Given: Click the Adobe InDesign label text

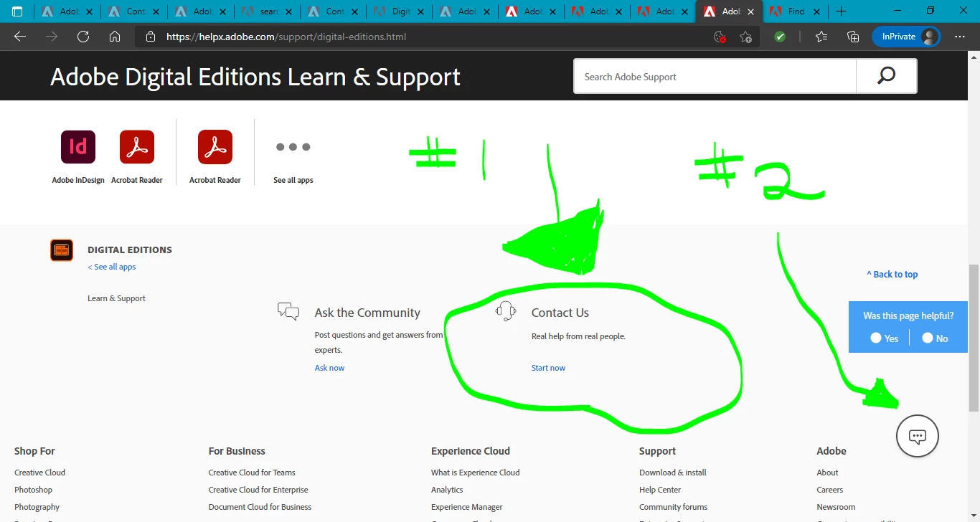Looking at the screenshot, I should tap(78, 180).
